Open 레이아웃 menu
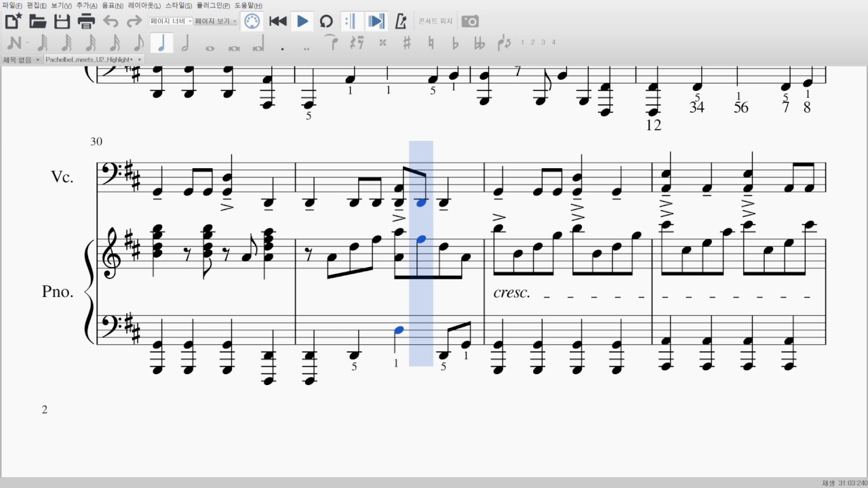Image resolution: width=868 pixels, height=488 pixels. pos(144,5)
